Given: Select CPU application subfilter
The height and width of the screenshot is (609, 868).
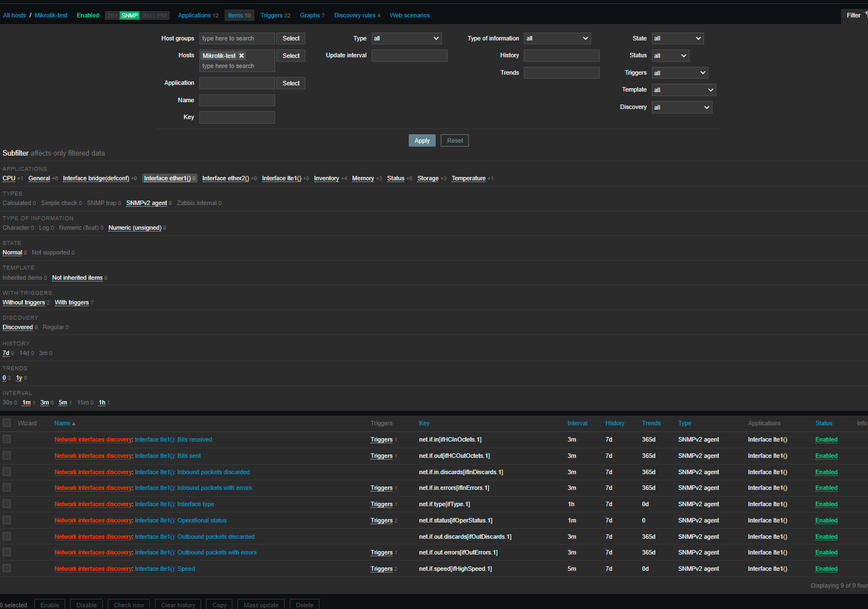Looking at the screenshot, I should [9, 178].
